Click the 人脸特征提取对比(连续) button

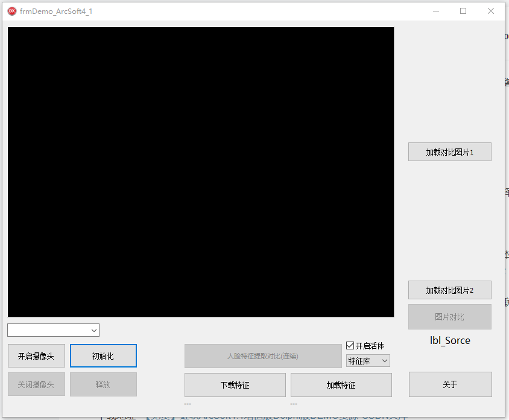coord(264,356)
